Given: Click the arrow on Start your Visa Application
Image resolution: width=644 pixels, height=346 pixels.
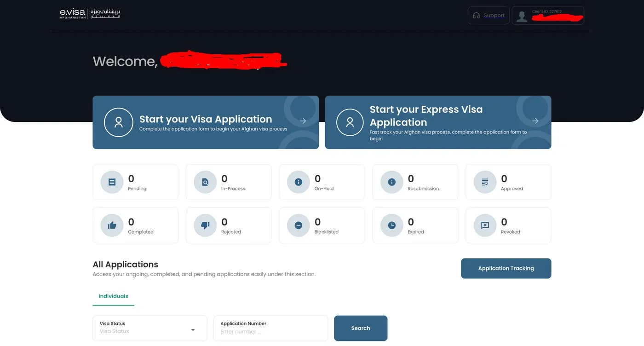Looking at the screenshot, I should point(303,121).
